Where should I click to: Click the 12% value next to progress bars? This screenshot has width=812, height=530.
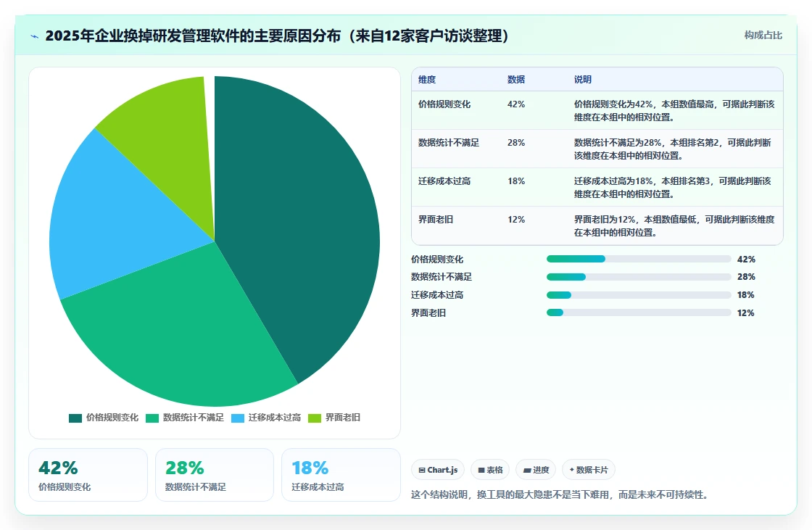[x=746, y=313]
